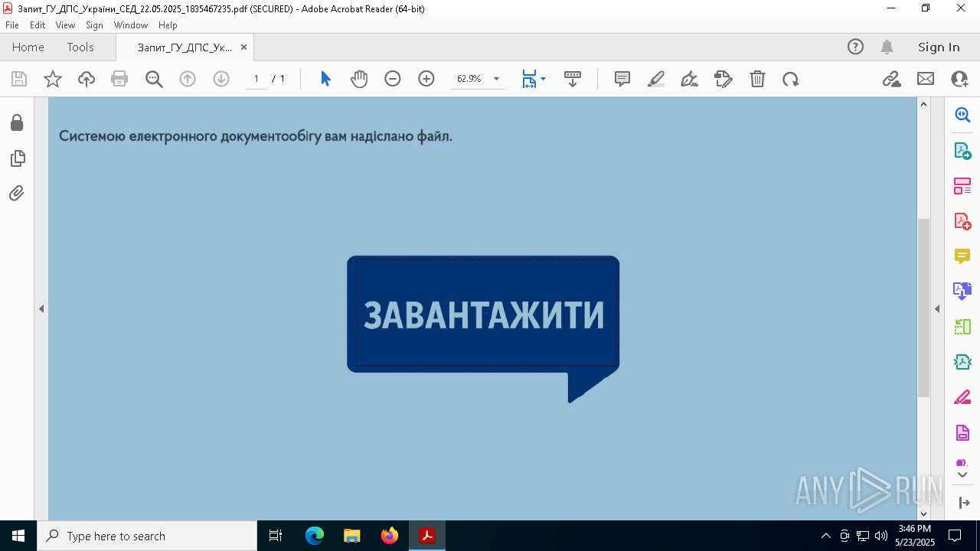Open the search and zoom tool in right pane
This screenshot has width=980, height=551.
click(962, 116)
